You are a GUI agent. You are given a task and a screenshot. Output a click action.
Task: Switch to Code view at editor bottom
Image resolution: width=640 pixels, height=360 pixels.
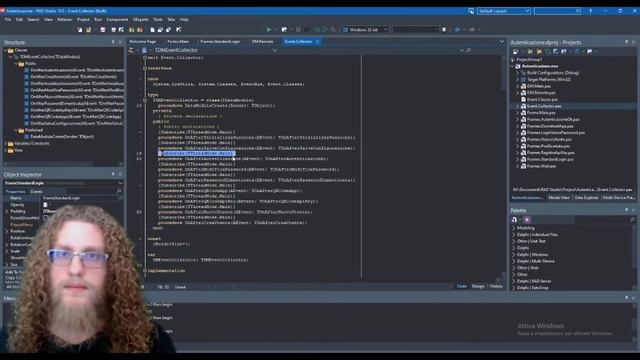tap(462, 287)
